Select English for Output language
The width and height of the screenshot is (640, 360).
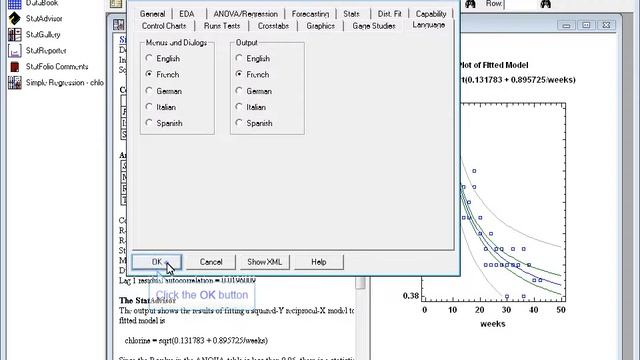239,58
